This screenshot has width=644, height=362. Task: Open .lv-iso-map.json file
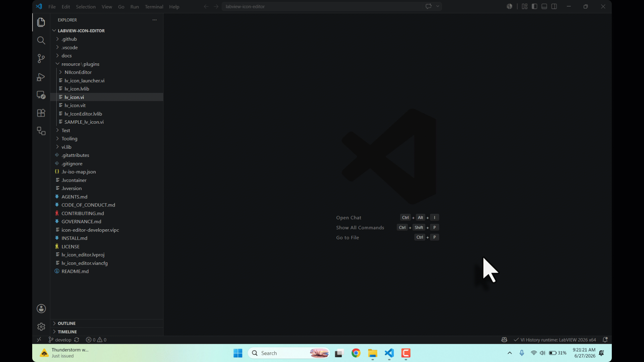coord(78,172)
